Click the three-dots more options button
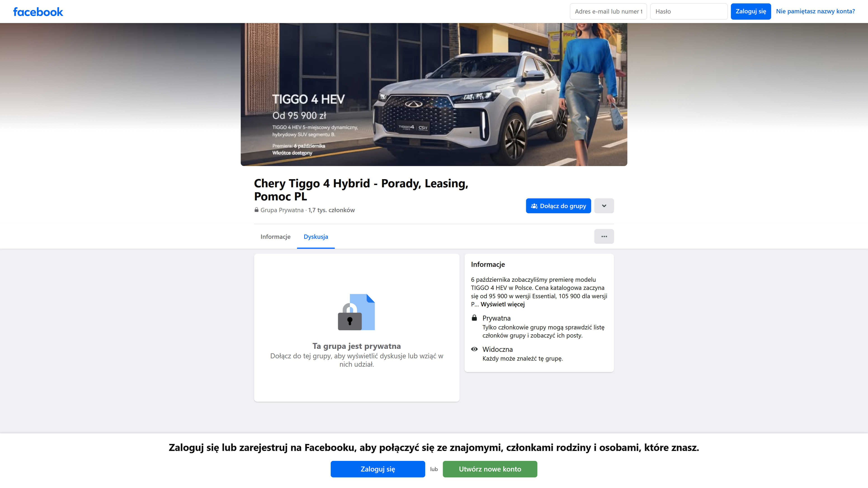The image size is (868, 488). [x=604, y=236]
